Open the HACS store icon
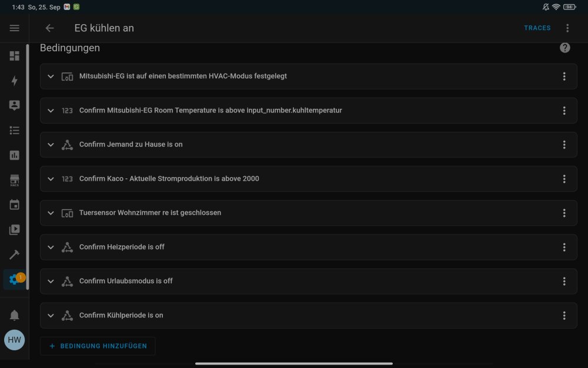 pyautogui.click(x=14, y=180)
